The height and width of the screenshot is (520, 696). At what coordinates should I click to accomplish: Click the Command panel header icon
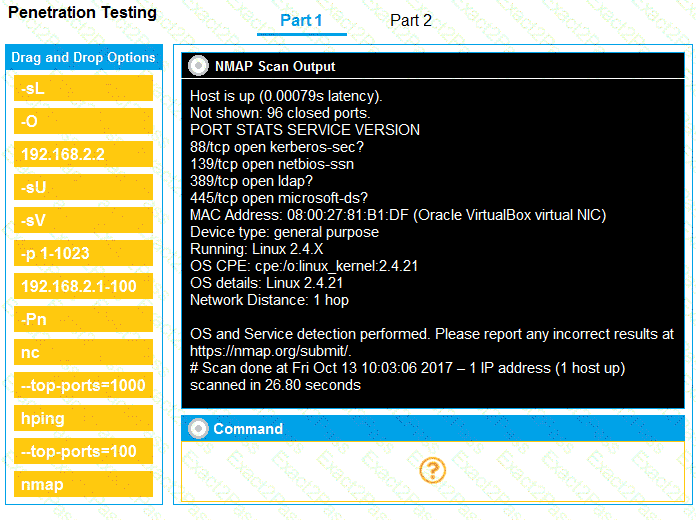point(198,428)
